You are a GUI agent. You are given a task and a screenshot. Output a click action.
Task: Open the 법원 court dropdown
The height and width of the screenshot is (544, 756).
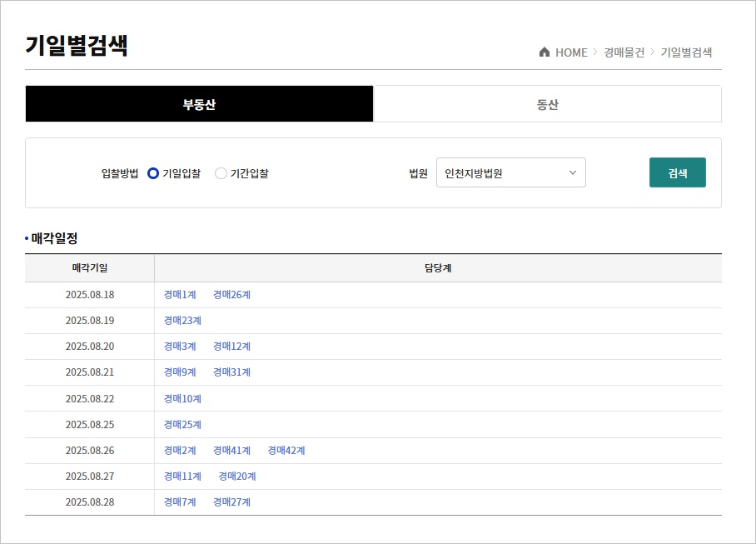[511, 172]
